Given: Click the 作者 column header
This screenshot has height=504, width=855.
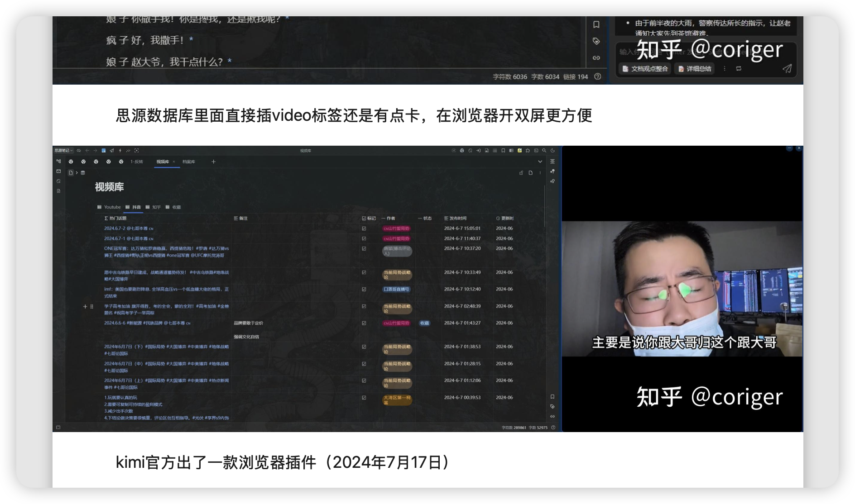Looking at the screenshot, I should click(388, 218).
